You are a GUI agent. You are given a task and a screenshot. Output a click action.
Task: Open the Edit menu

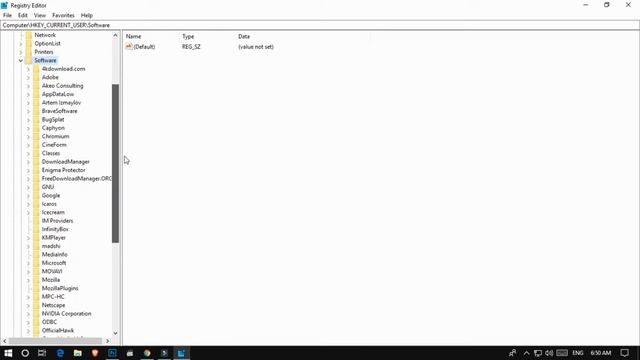point(23,15)
